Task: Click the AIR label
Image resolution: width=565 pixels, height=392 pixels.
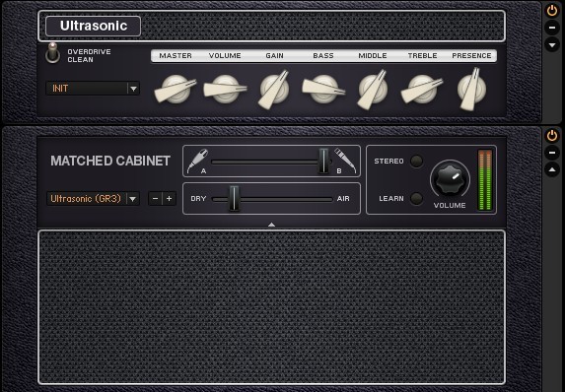Action: 343,199
